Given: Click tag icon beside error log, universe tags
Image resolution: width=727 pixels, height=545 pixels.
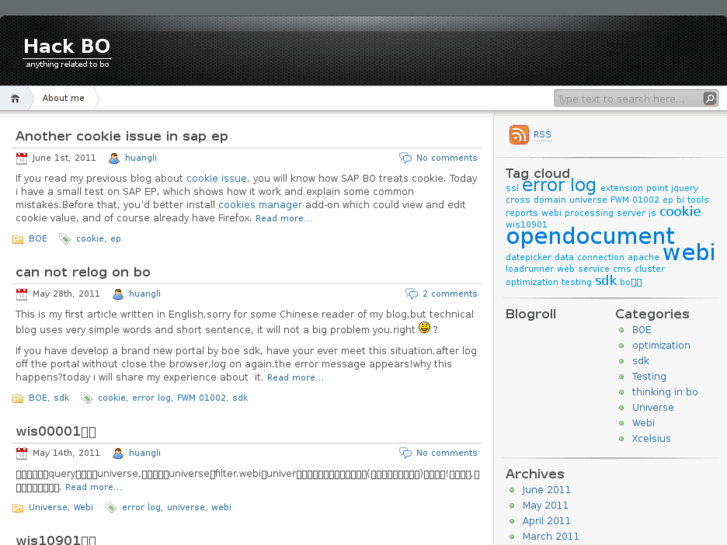Looking at the screenshot, I should pos(111,507).
